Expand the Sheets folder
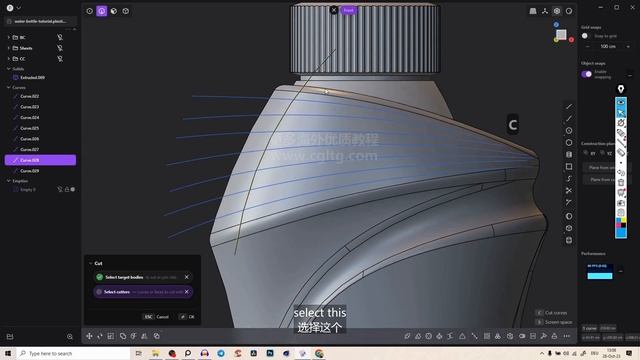The height and width of the screenshot is (360, 640). (9, 48)
